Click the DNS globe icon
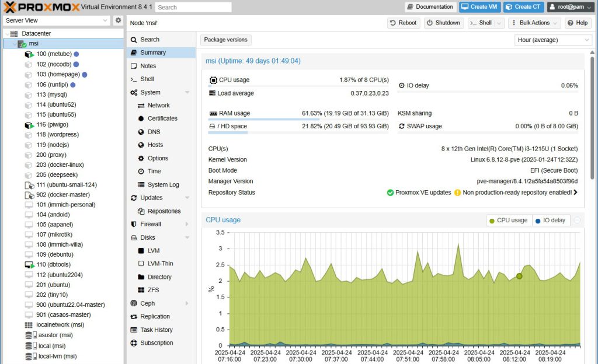Image resolution: width=598 pixels, height=364 pixels. pos(141,132)
